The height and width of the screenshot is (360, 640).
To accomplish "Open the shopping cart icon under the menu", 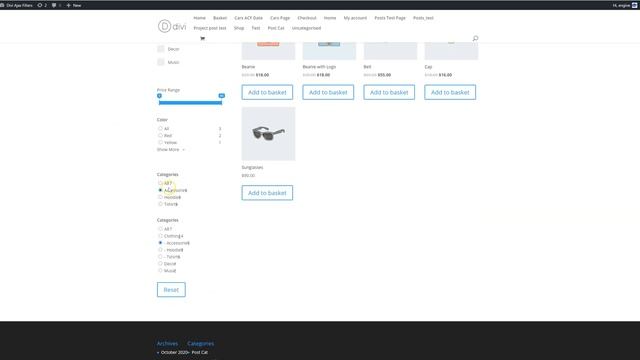I will pos(202,38).
